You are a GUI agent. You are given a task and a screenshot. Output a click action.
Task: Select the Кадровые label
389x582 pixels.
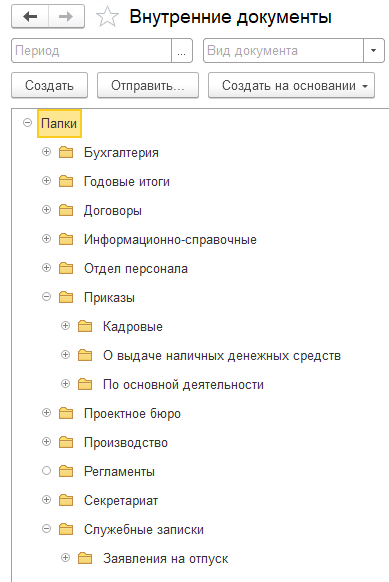(133, 327)
